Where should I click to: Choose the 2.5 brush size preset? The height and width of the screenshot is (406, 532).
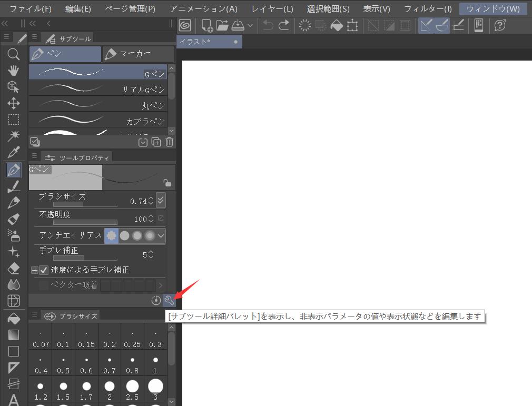click(132, 390)
